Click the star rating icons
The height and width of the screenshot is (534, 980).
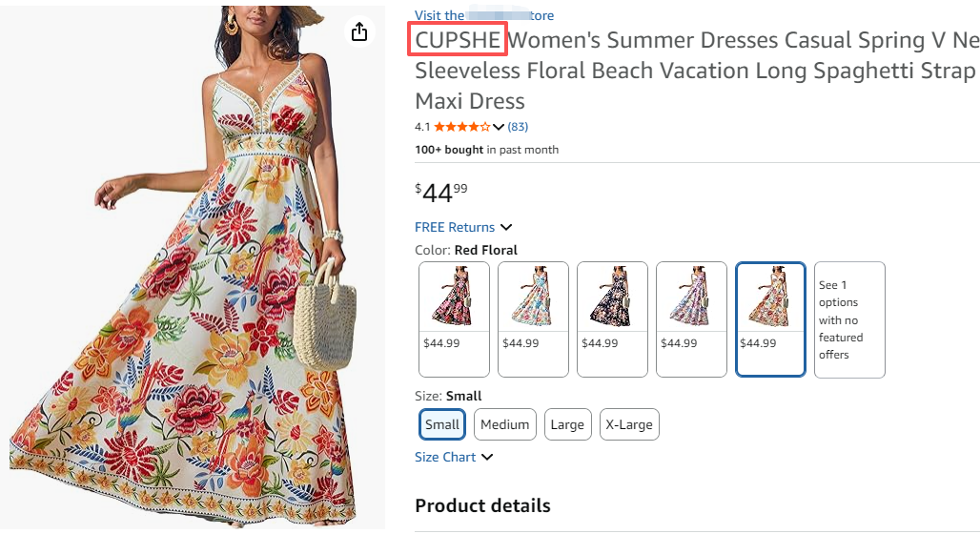[x=462, y=127]
